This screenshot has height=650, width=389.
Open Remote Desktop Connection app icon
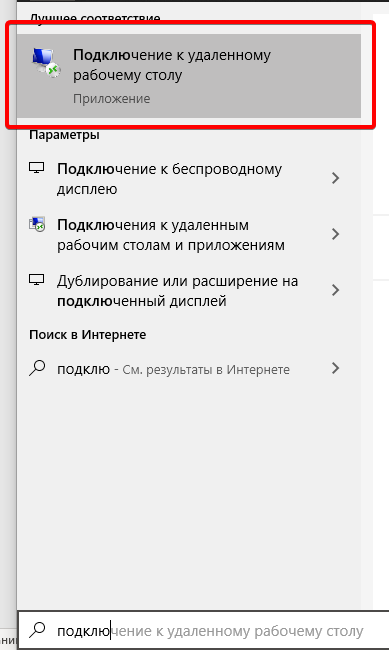(x=46, y=62)
